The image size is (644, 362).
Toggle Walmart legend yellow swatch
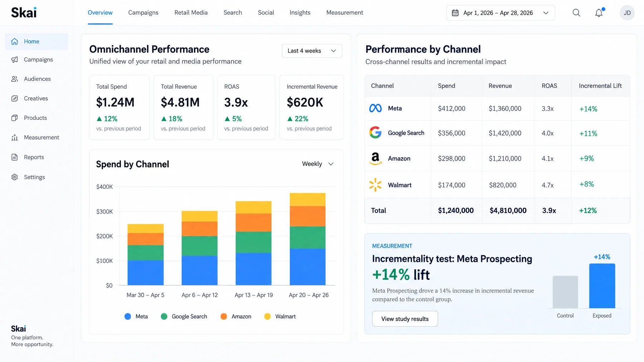tap(267, 316)
